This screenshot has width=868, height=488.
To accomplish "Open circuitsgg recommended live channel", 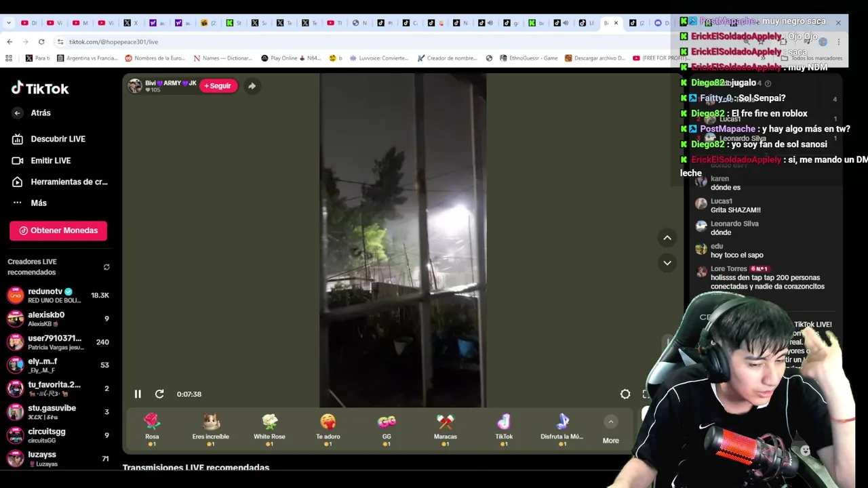I will [58, 435].
